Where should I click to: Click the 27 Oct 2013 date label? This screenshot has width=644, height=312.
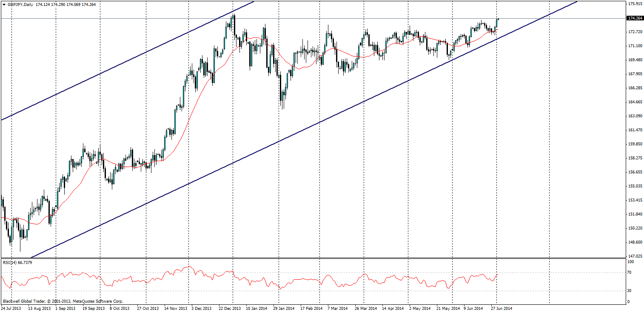point(148,309)
